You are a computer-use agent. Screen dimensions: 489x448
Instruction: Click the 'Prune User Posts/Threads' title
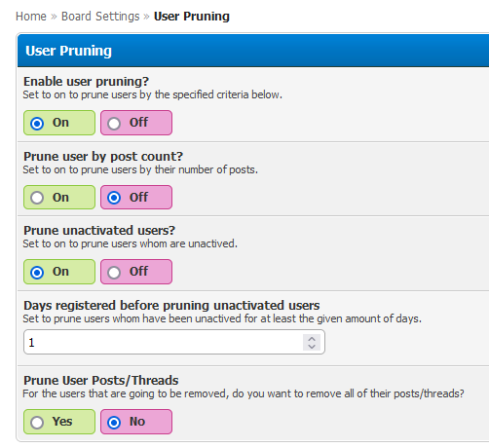point(101,380)
